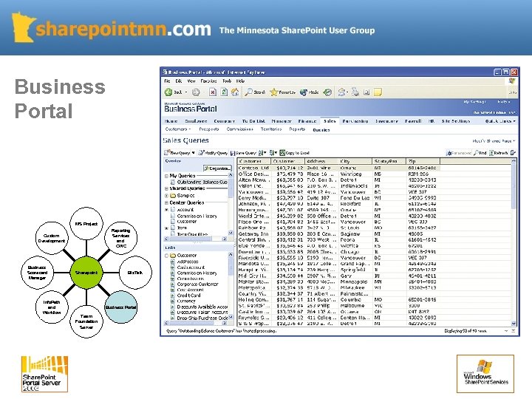Screen dimensions: 532x399
Task: Open the Prospects sub-page link
Action: (x=209, y=129)
